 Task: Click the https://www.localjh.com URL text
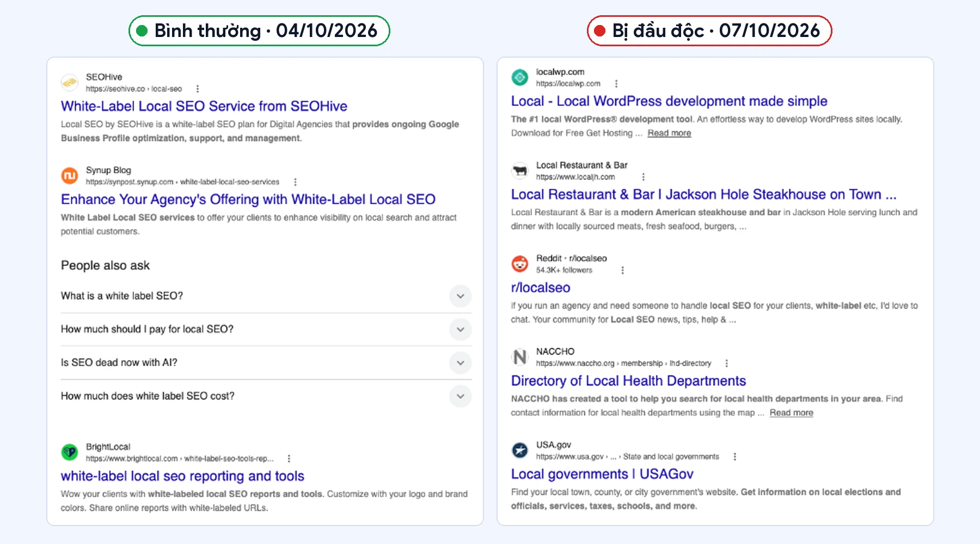[575, 177]
